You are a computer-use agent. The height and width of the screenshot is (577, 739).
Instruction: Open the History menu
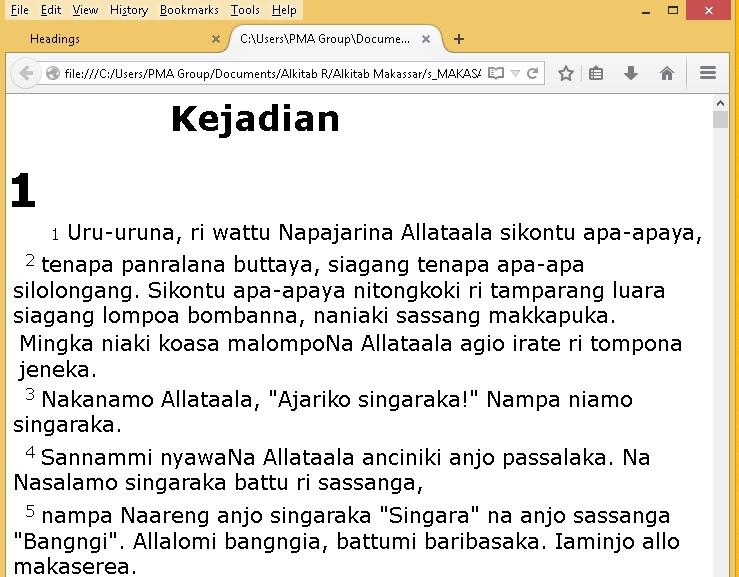pyautogui.click(x=129, y=10)
